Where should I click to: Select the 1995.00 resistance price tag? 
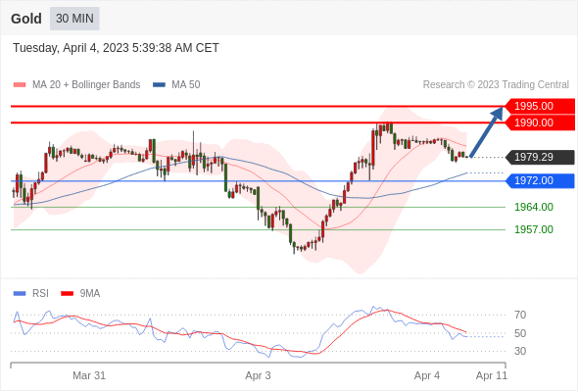pos(540,106)
